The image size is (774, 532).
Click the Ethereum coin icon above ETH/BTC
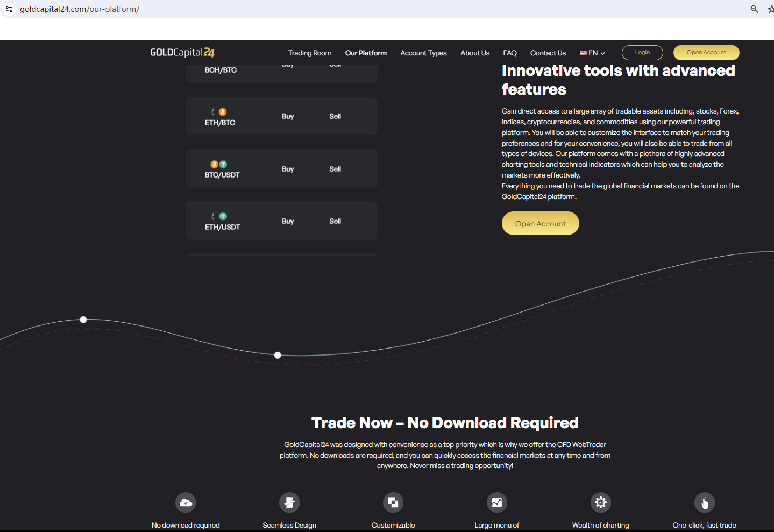point(213,112)
